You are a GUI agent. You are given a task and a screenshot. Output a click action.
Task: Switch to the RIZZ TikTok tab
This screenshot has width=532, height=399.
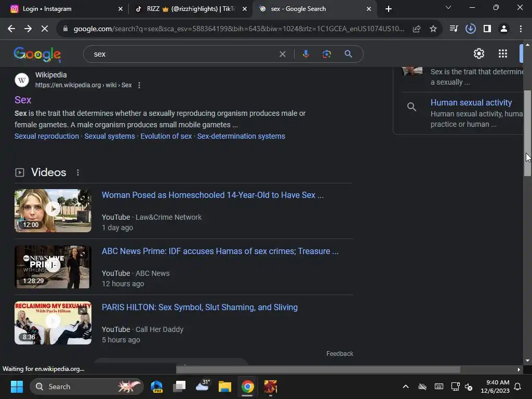(191, 9)
